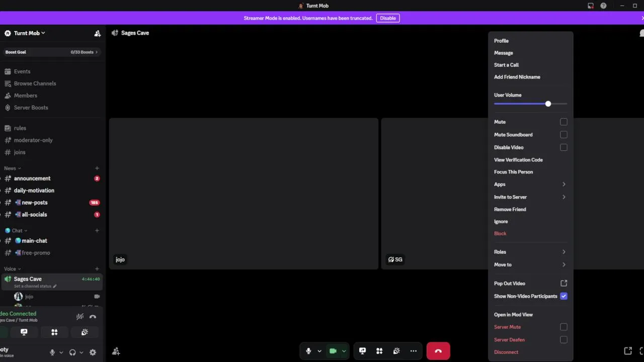The image size is (644, 362).
Task: Check the Mute Soundboard checkbox
Action: click(563, 135)
